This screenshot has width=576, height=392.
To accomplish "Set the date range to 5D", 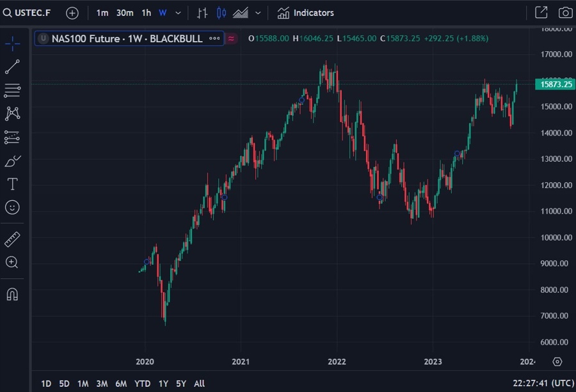I will [64, 384].
